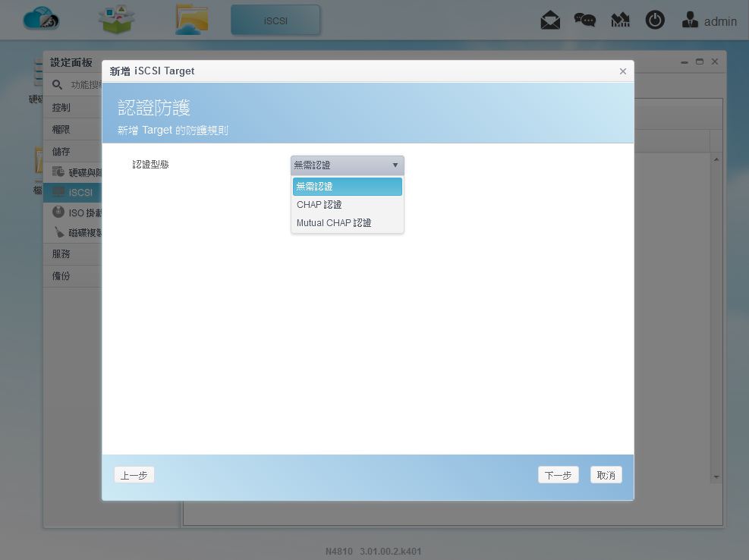Open the resource monitor chart icon
This screenshot has width=749, height=560.
[x=620, y=20]
